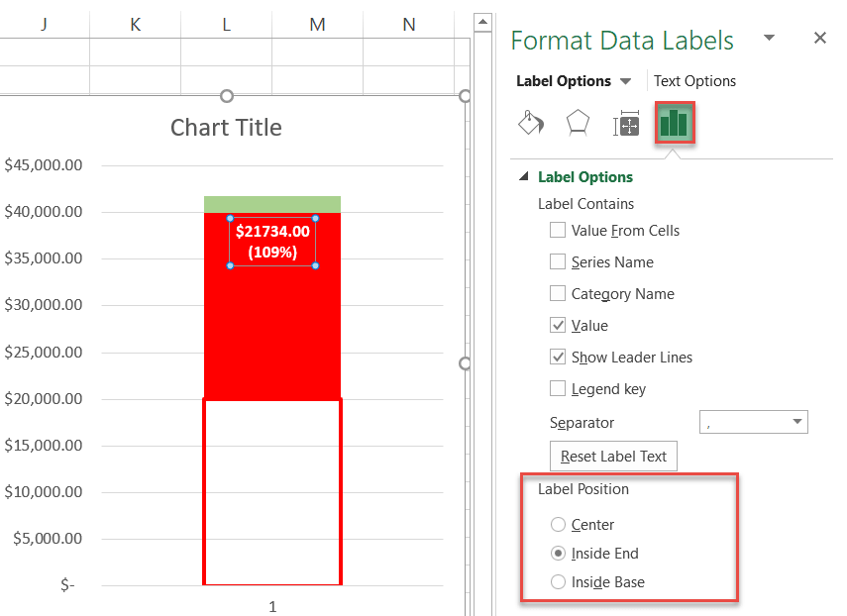Tick the Series Name checkbox
Viewport: 847px width, 616px height.
tap(558, 262)
